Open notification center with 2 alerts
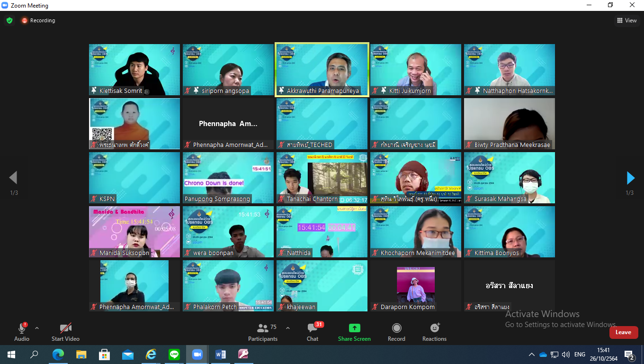The image size is (644, 364). coord(630,355)
